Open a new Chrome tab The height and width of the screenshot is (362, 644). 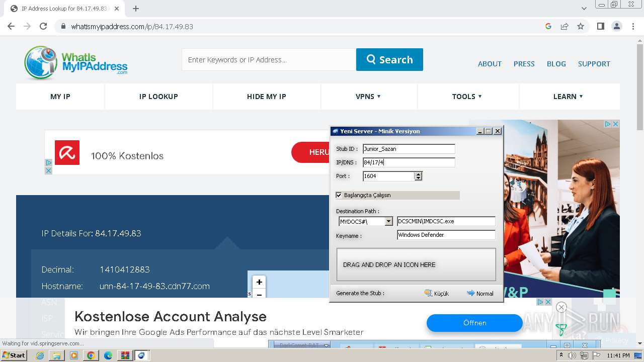[136, 9]
